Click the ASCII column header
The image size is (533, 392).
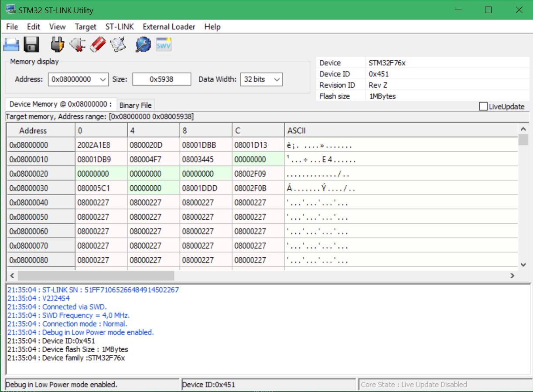(x=401, y=130)
